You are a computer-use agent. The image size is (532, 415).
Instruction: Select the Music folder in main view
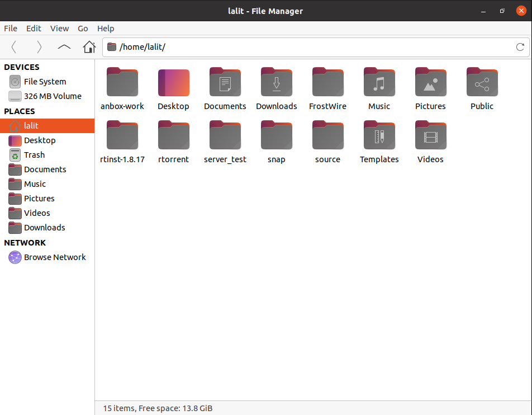379,83
